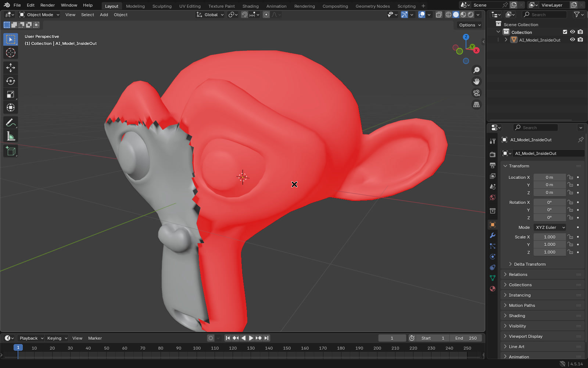Lock Location X property

[570, 177]
